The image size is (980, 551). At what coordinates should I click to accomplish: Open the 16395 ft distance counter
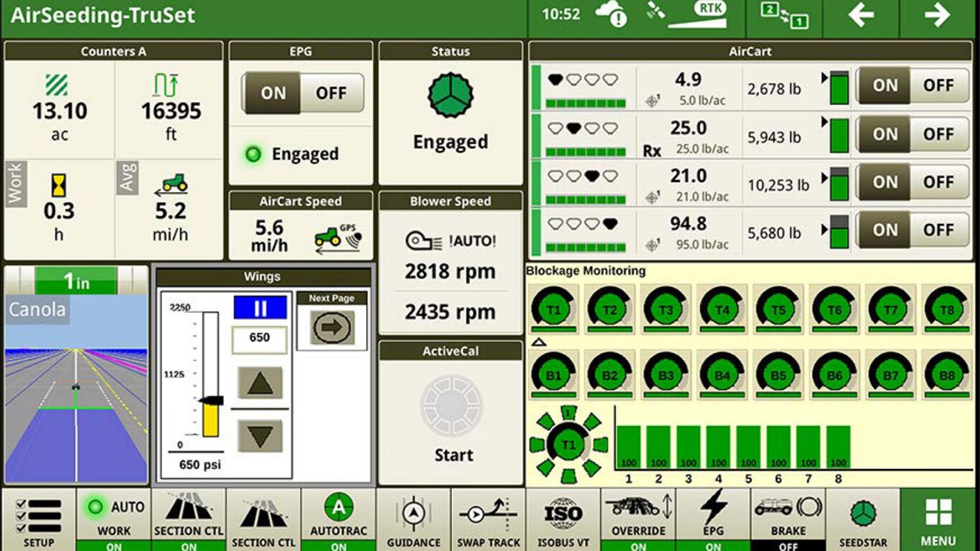[170, 109]
